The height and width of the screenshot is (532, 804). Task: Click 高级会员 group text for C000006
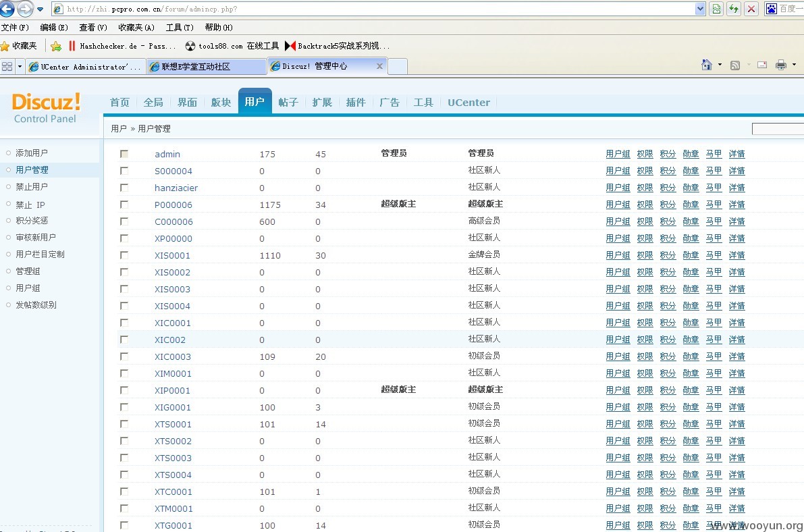[484, 221]
